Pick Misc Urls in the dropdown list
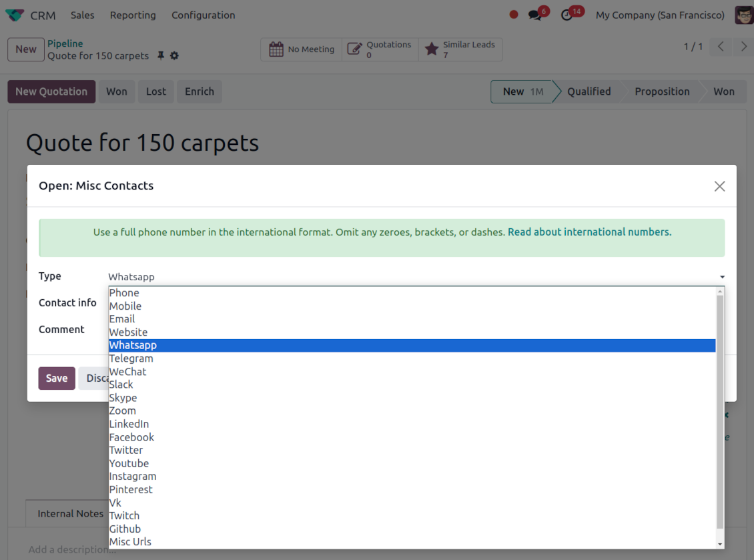The image size is (754, 560). 412,542
